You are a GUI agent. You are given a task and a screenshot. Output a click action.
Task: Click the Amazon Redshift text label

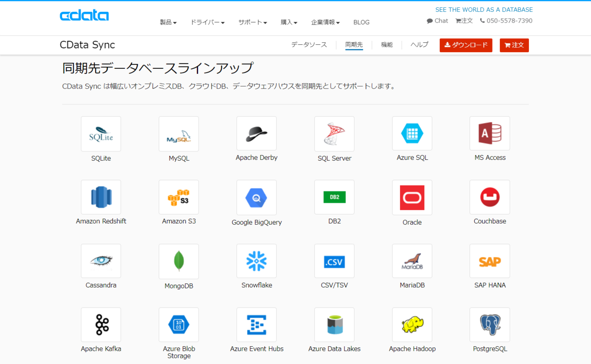click(101, 221)
